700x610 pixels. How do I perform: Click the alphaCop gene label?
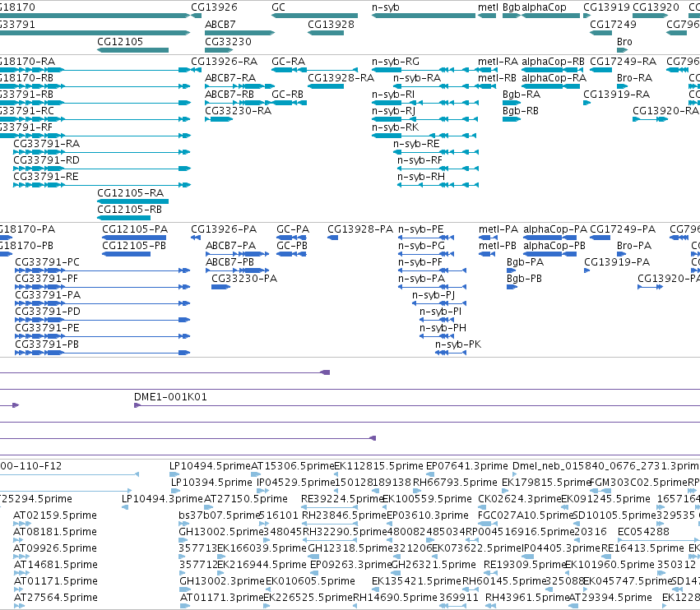click(x=544, y=7)
